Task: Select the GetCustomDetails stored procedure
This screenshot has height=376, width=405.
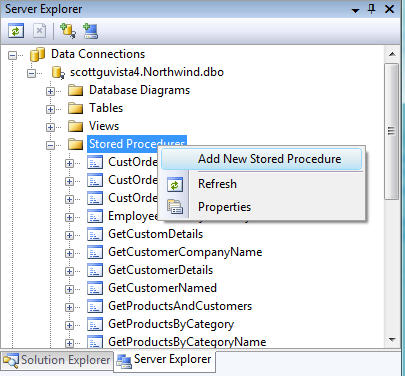Action: coord(155,234)
